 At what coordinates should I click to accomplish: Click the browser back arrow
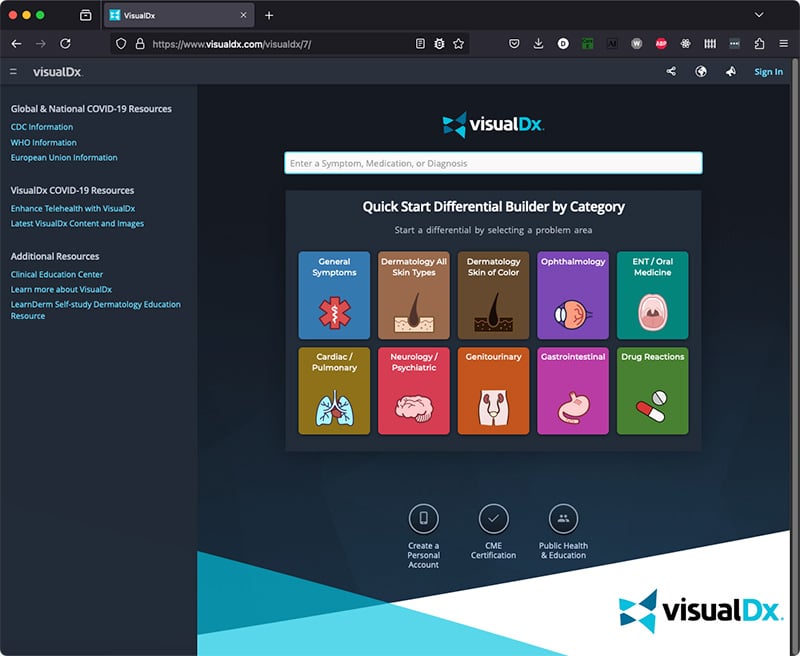[x=16, y=44]
